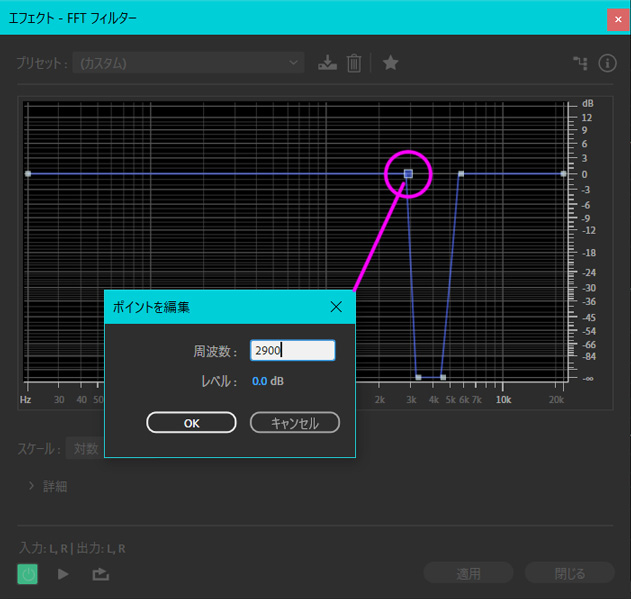The width and height of the screenshot is (631, 599).
Task: Confirm with the OK button
Action: click(x=192, y=423)
